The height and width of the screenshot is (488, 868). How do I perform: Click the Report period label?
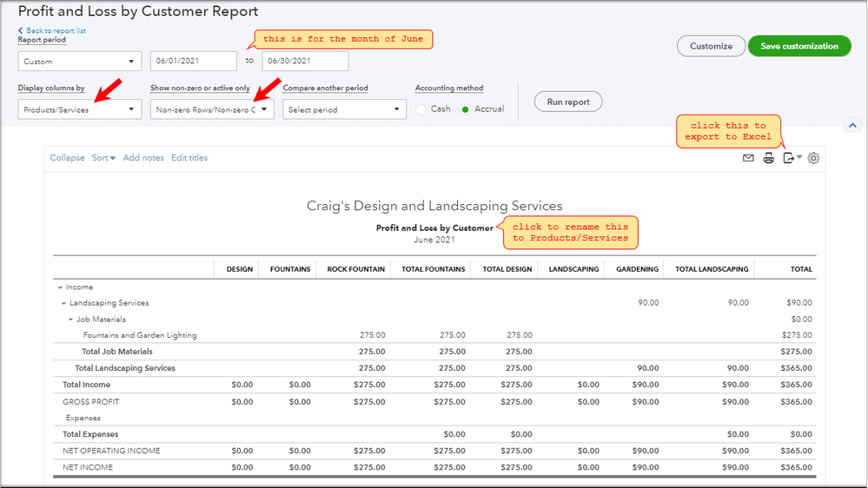42,40
